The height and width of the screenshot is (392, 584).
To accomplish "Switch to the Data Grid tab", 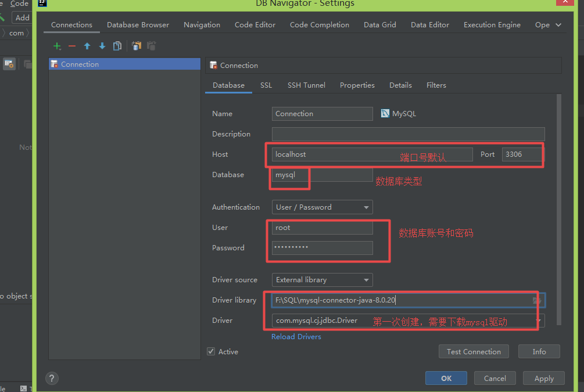I will pyautogui.click(x=380, y=25).
